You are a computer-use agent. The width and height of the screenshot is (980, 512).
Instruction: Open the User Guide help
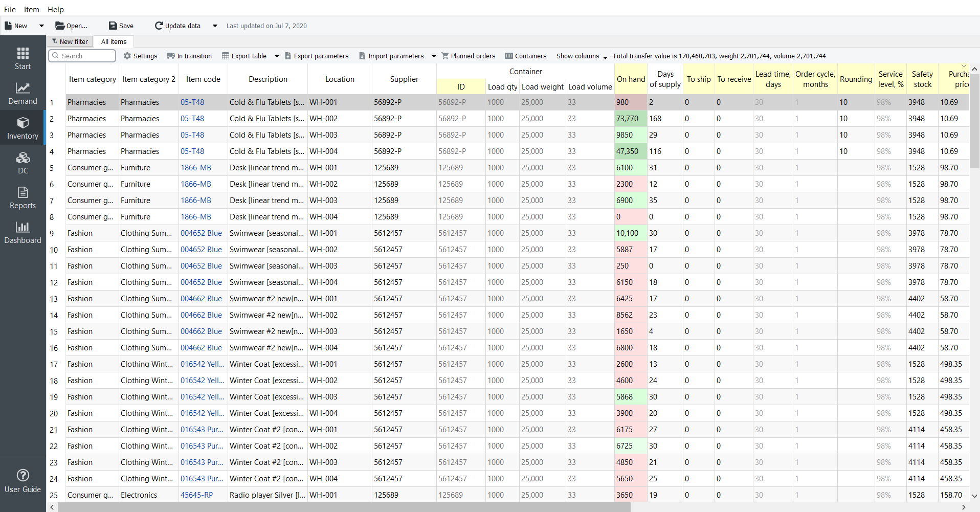point(23,481)
